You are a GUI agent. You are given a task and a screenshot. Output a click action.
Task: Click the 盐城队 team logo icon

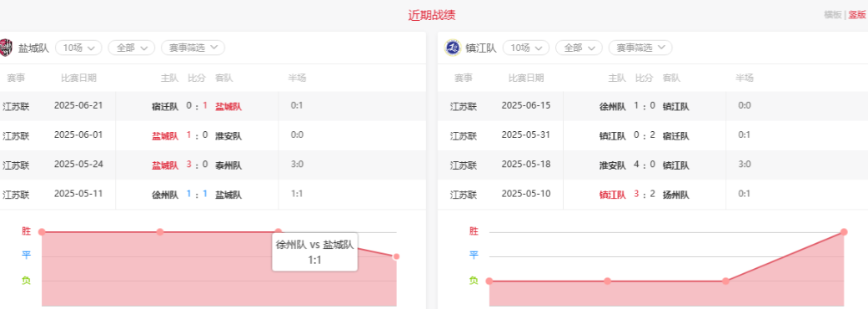coord(6,48)
